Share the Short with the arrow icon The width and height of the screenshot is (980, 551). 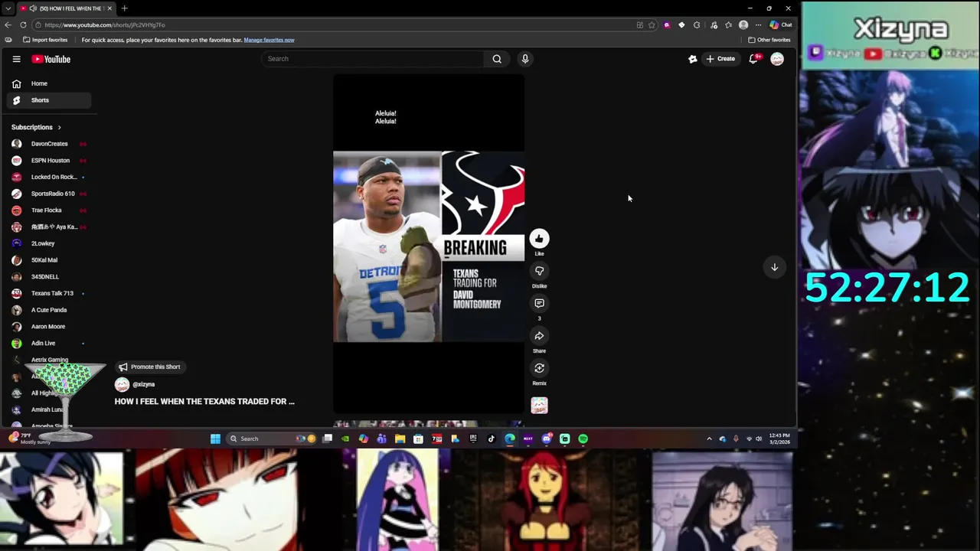539,336
